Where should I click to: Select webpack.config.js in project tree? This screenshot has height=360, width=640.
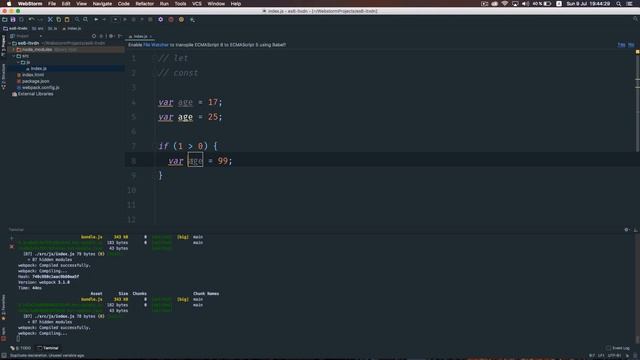click(40, 87)
